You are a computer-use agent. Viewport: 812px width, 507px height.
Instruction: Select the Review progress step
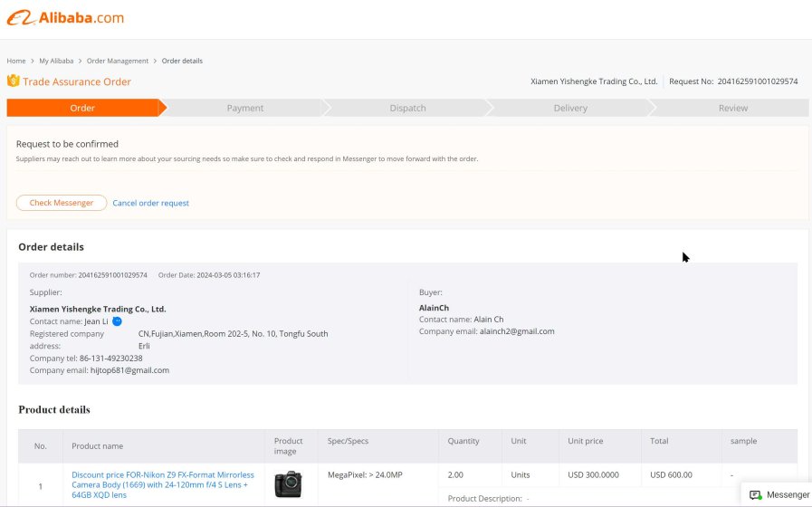(732, 108)
